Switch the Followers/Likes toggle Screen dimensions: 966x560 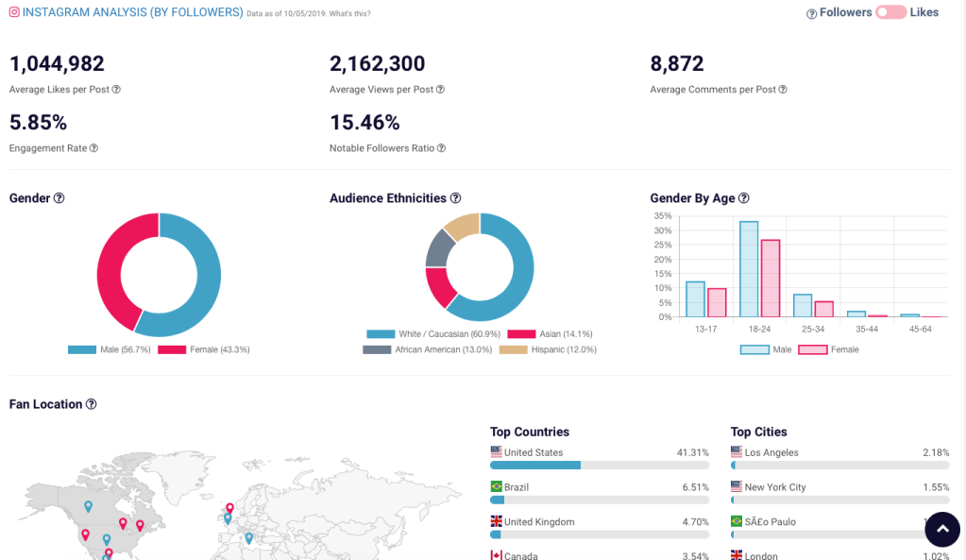tap(890, 13)
